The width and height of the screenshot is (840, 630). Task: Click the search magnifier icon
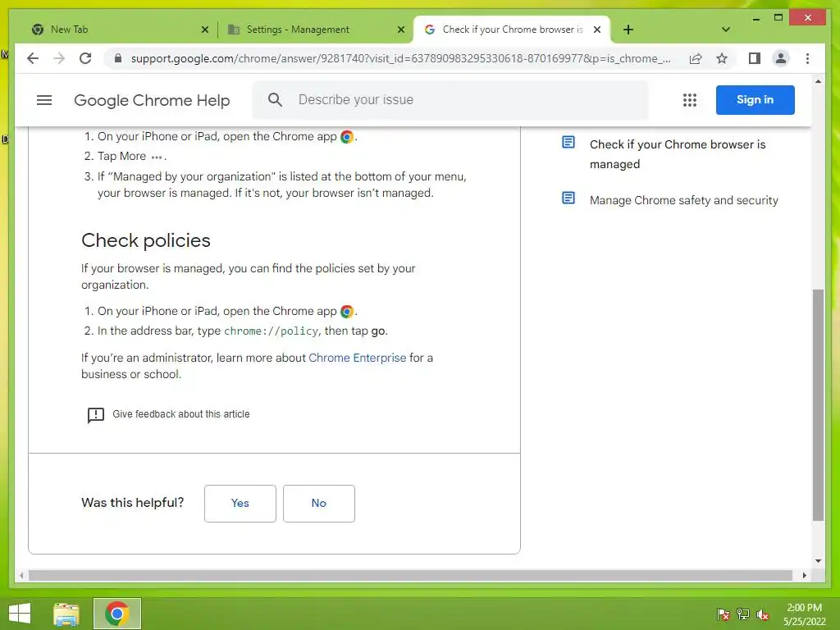click(x=275, y=99)
